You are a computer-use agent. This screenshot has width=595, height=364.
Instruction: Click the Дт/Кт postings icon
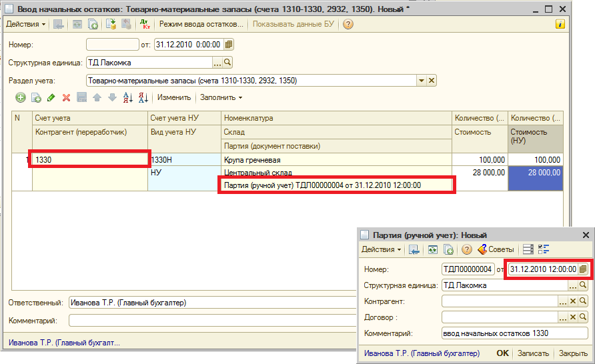145,24
